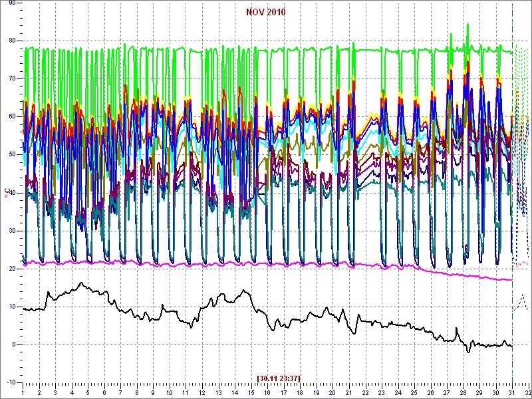Choose x-axis day label 26
The image size is (532, 399).
(x=431, y=392)
